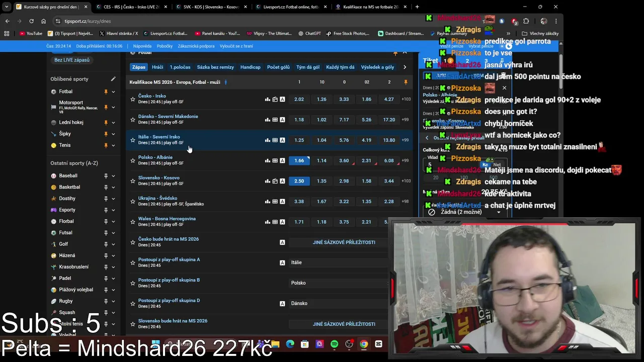Screen dimensions: 644x362
Task: Open JINÉ SÁZKOVÉ PŘÍLEŽITOSTI for Česko bude hrát
Action: point(344,242)
